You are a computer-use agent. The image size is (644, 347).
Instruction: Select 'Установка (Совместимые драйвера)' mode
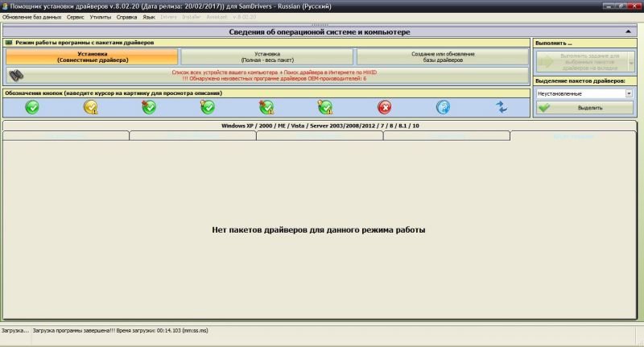pyautogui.click(x=92, y=56)
